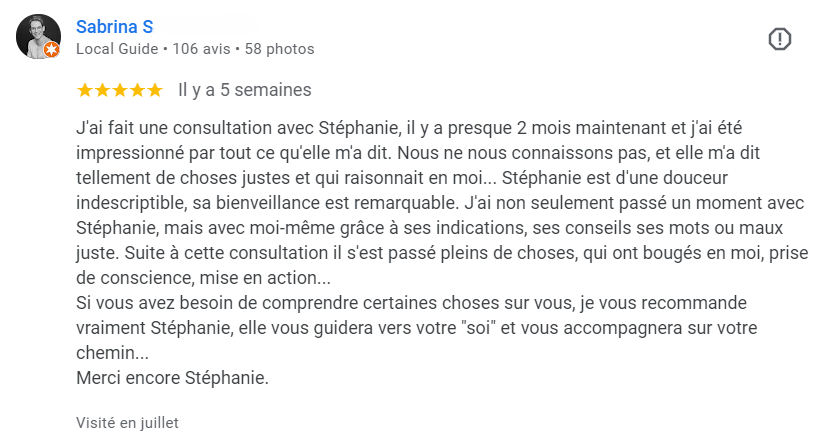Click the "Merci encore Stéphanie." closing line

coord(172,378)
